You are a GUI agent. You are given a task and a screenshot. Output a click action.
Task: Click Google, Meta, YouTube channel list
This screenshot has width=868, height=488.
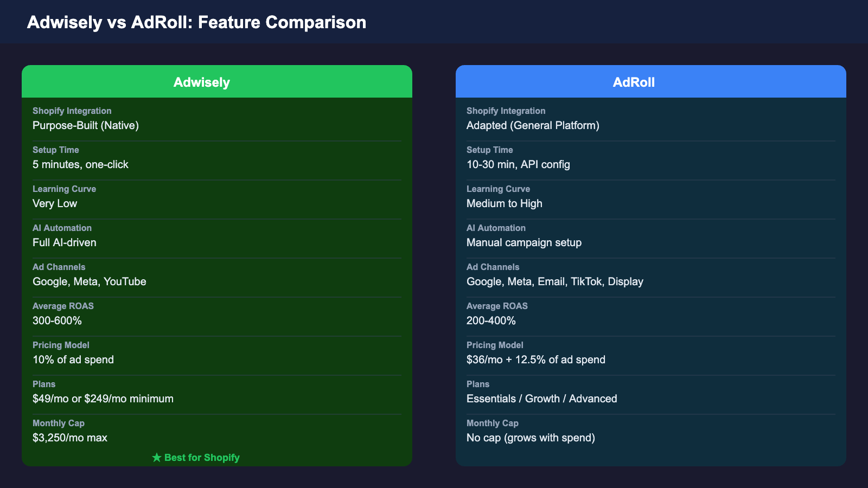tap(89, 281)
